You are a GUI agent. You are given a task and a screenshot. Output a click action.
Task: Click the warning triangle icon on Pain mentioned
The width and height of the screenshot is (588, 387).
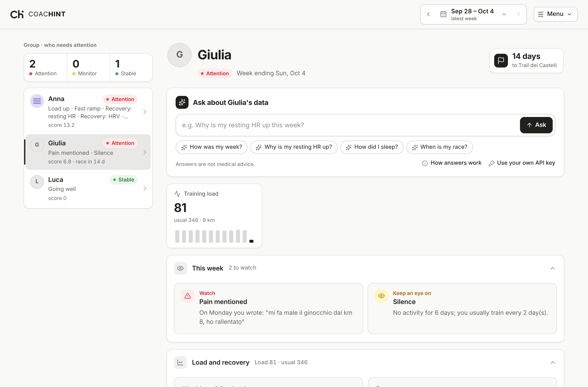pyautogui.click(x=187, y=296)
